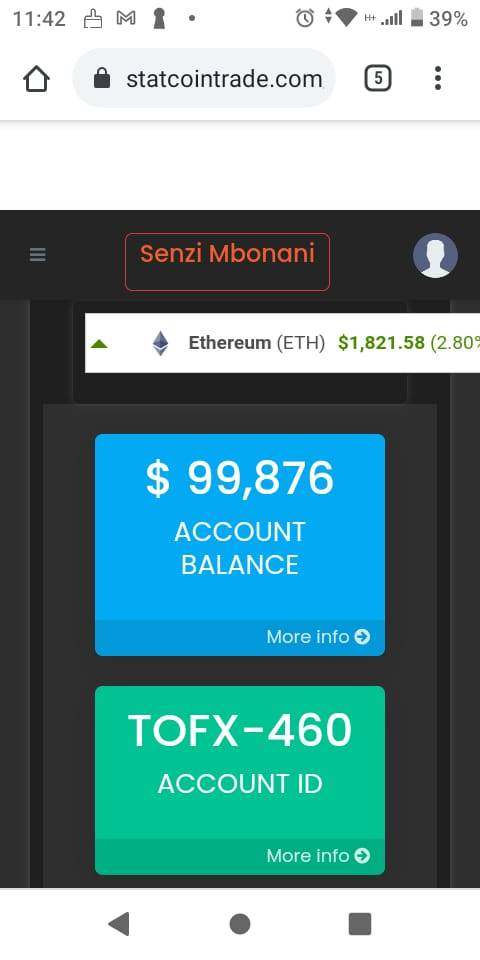The image size is (480, 960).
Task: Tap the Android home circle button
Action: click(240, 924)
